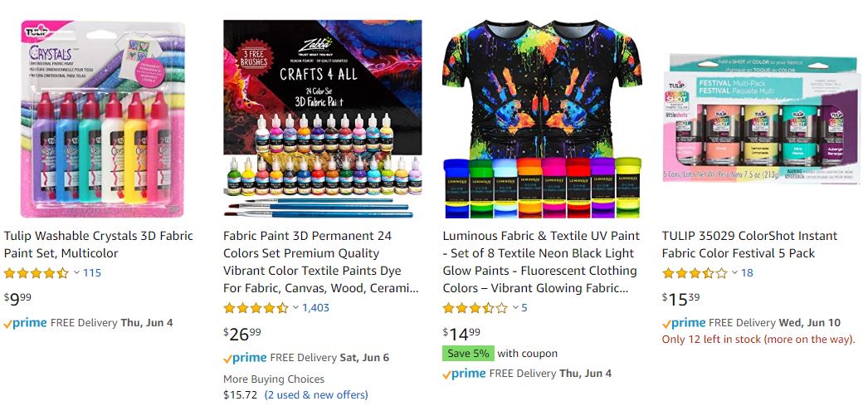Open Fabric Paint 3D Permanent 24 Colors title
Viewport: 868px width, 406px height.
pyautogui.click(x=321, y=262)
